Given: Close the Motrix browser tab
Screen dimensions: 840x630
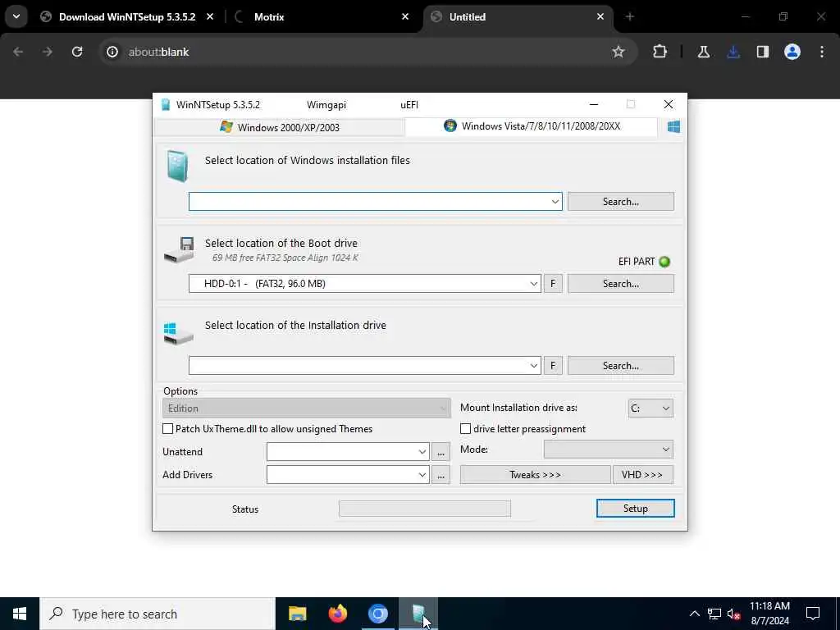Looking at the screenshot, I should click(x=405, y=17).
